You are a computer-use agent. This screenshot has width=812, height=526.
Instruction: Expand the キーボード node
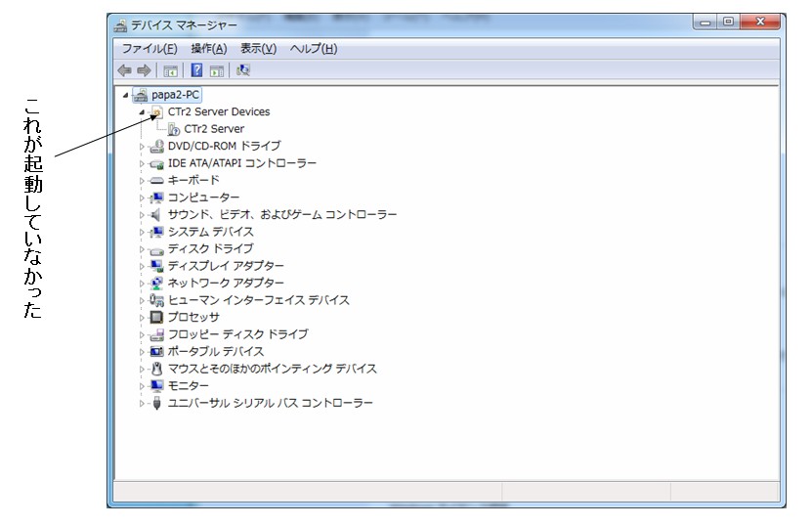(142, 181)
